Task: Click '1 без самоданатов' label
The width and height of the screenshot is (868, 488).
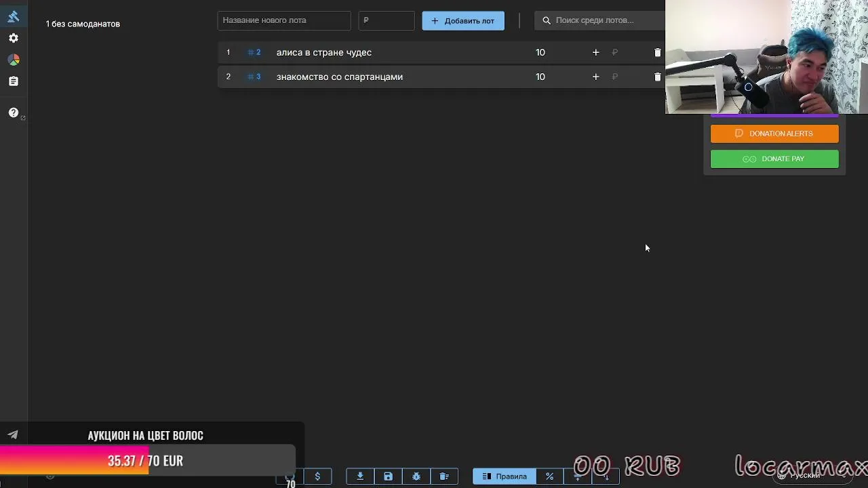Action: coord(83,24)
